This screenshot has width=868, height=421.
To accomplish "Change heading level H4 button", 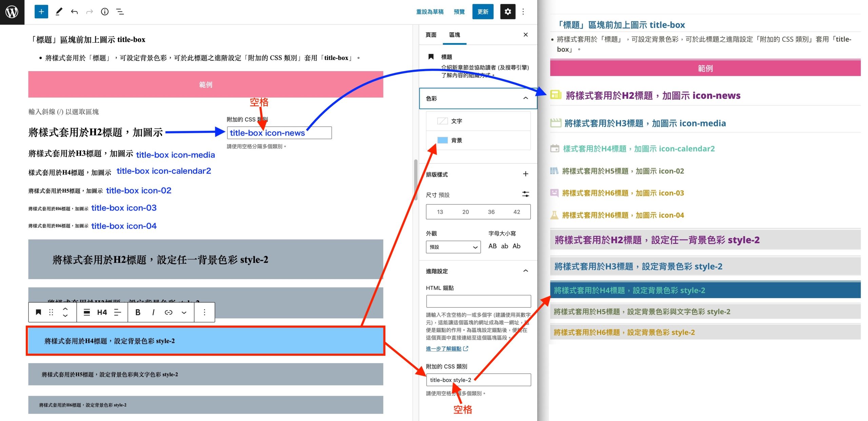I will (x=102, y=312).
